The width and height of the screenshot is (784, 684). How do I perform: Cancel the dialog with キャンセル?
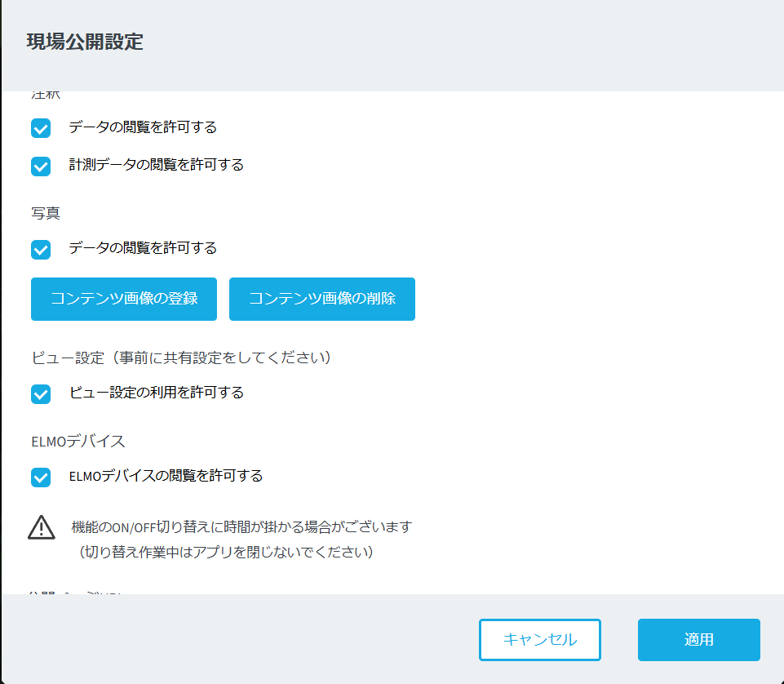(539, 639)
